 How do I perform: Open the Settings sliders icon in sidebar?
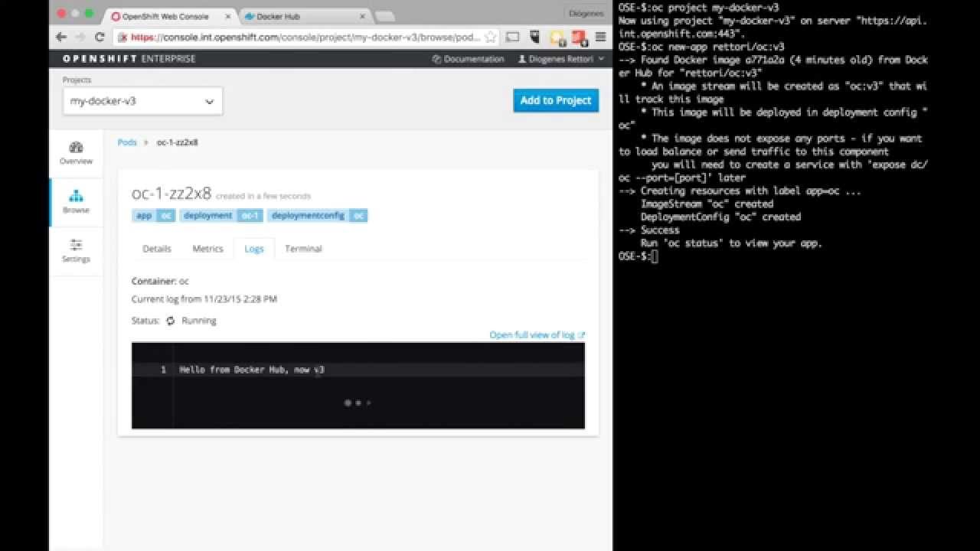76,245
